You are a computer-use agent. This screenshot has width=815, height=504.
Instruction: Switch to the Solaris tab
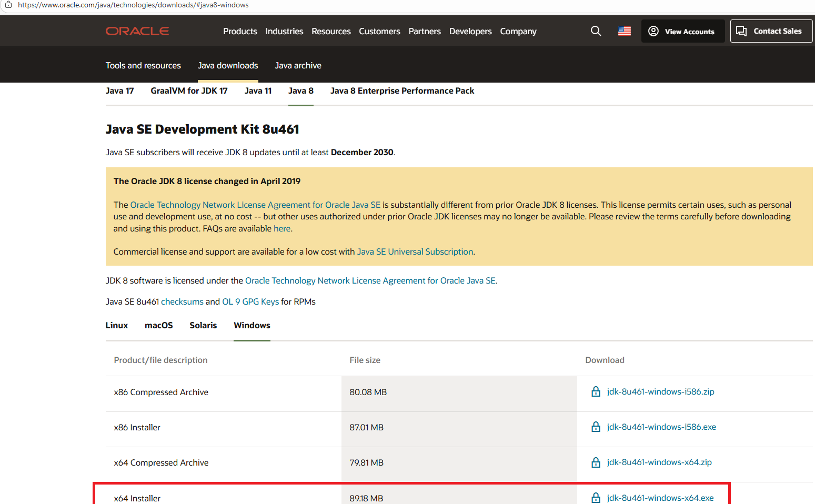tap(203, 325)
